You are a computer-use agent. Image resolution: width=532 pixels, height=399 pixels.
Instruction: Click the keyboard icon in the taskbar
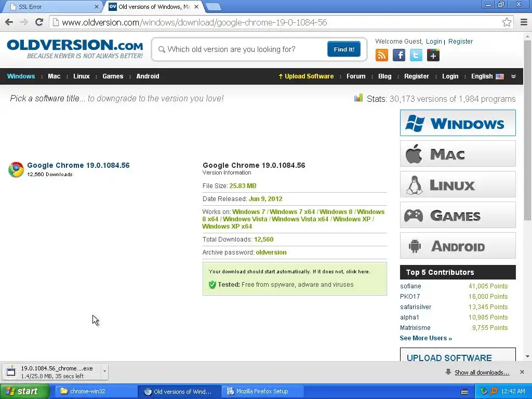[464, 392]
